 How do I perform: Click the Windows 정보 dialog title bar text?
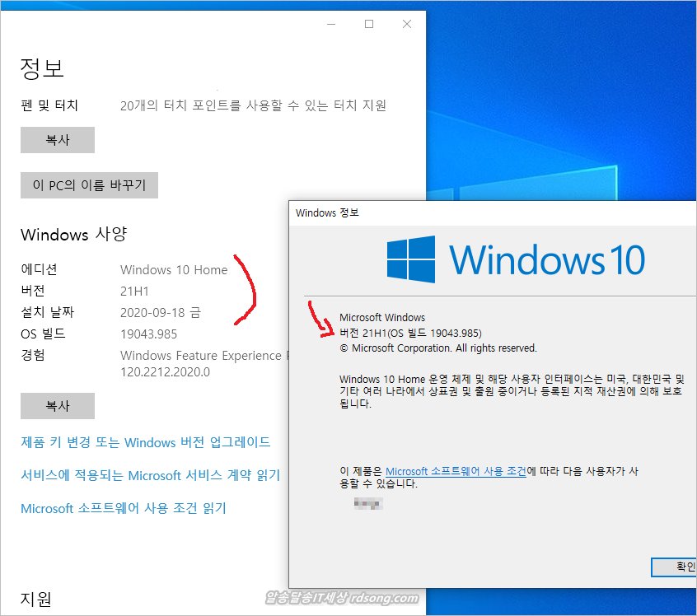point(327,213)
